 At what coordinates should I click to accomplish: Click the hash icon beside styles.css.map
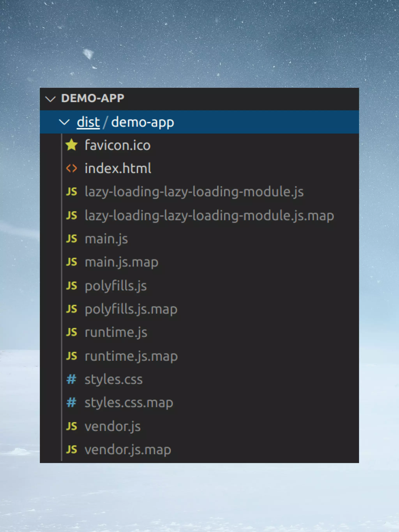(x=72, y=403)
